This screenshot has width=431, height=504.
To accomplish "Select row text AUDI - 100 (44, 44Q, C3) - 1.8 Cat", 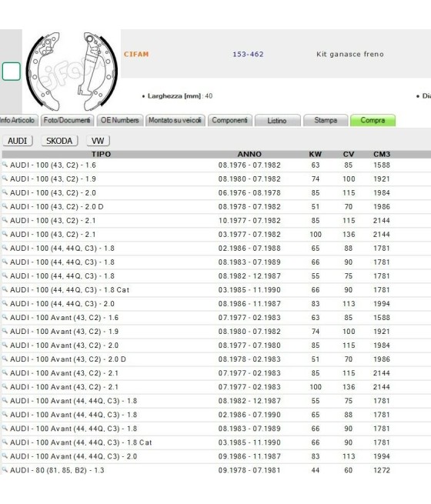I will pyautogui.click(x=70, y=290).
